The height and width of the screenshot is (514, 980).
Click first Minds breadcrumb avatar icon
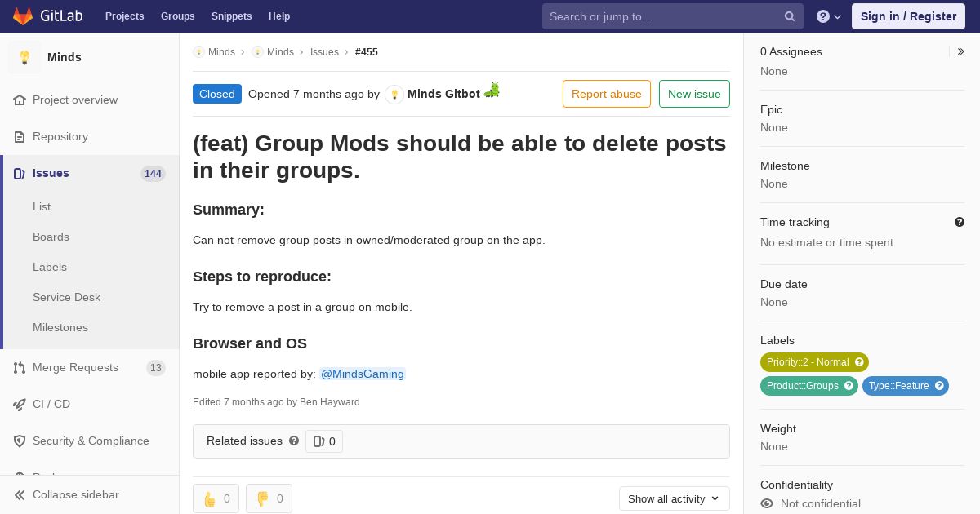[198, 52]
